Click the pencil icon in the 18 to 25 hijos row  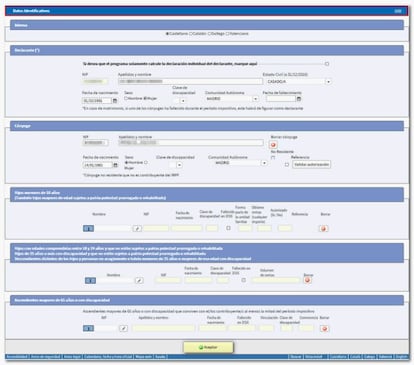tap(139, 281)
